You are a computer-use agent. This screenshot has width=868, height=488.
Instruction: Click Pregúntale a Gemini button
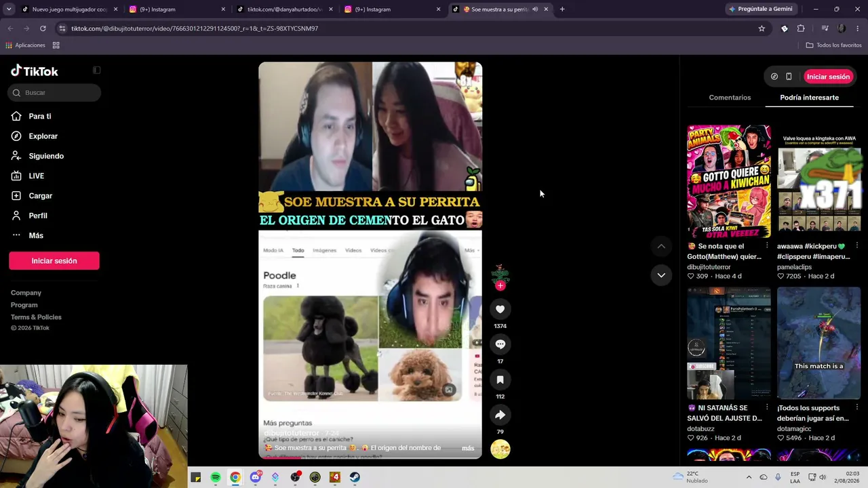click(x=761, y=9)
